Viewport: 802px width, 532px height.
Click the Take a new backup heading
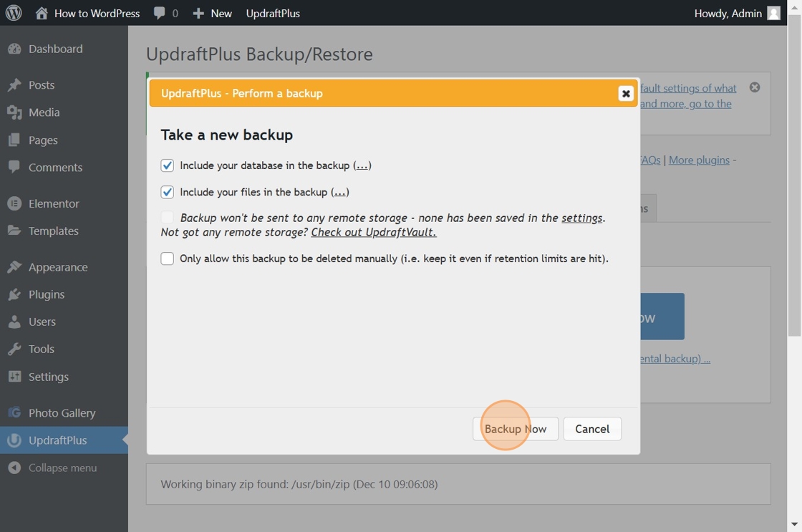click(x=226, y=135)
